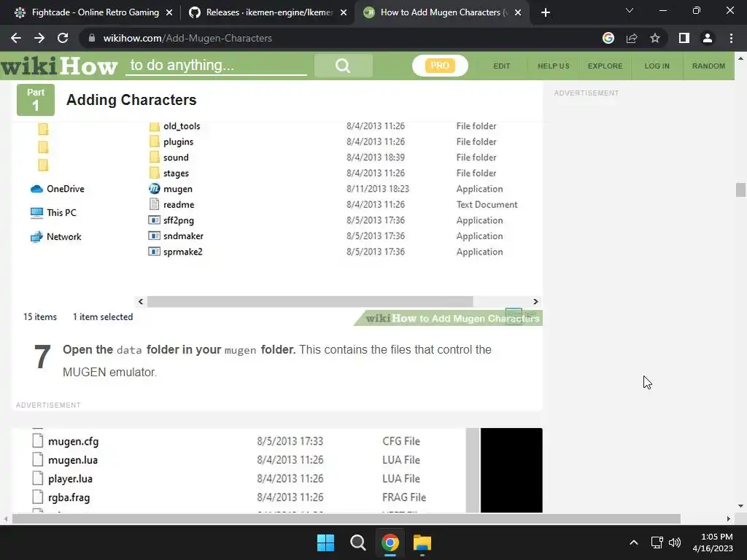Click the wikiHow logo

[x=58, y=66]
